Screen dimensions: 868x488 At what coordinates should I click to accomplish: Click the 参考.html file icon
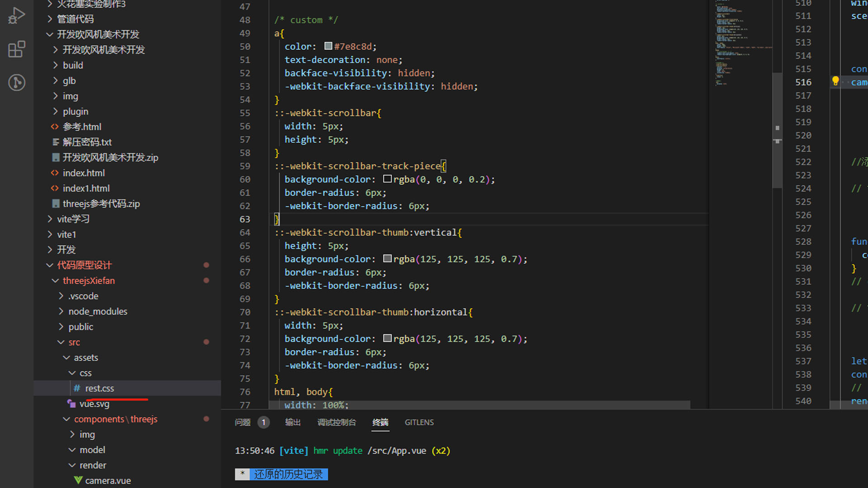55,127
